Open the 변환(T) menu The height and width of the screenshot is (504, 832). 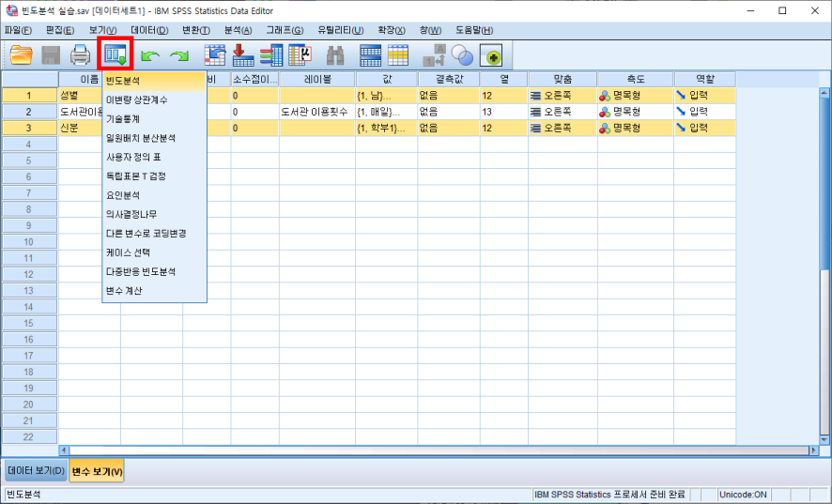(196, 30)
